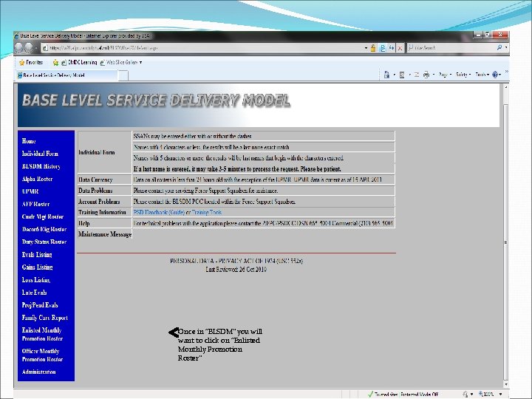Open the Favorites star button

(30, 62)
